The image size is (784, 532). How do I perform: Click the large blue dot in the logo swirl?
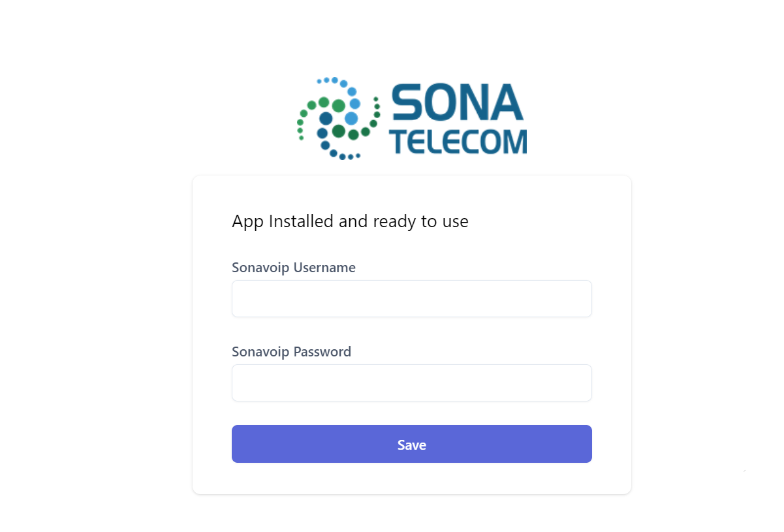coord(351,118)
